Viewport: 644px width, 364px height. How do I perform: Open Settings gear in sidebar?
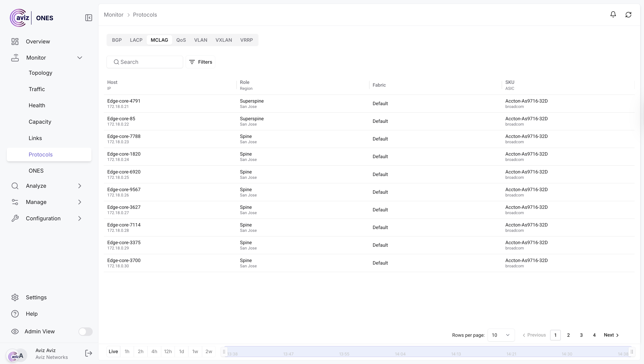coord(15,297)
